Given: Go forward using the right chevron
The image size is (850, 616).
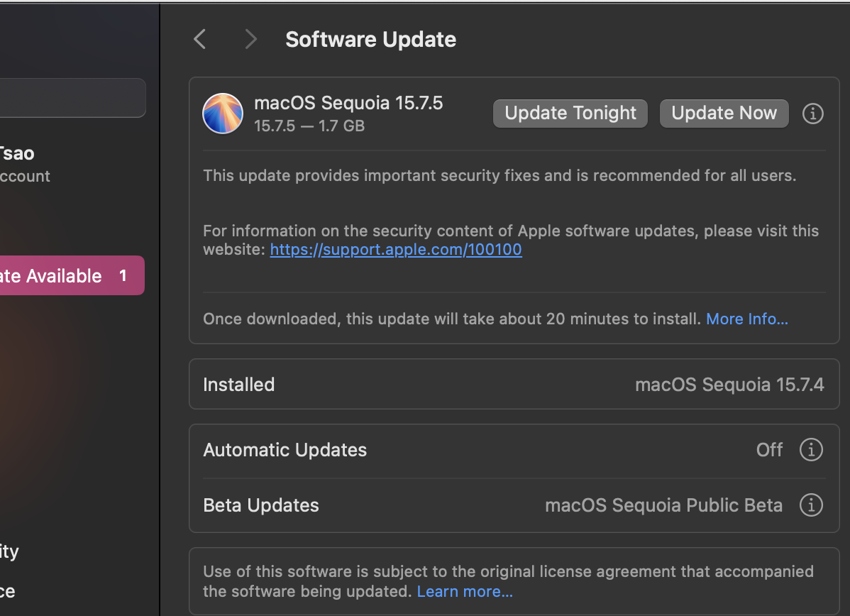Looking at the screenshot, I should [250, 39].
